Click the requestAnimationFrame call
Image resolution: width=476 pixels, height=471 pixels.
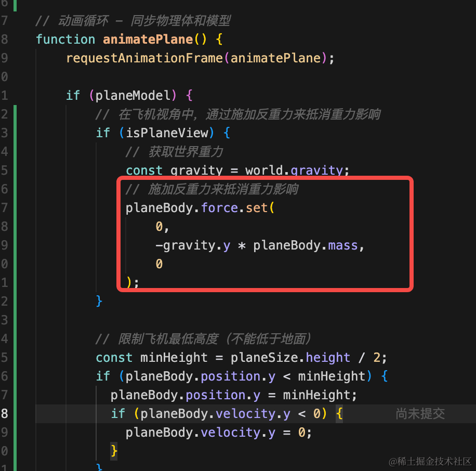pyautogui.click(x=200, y=58)
